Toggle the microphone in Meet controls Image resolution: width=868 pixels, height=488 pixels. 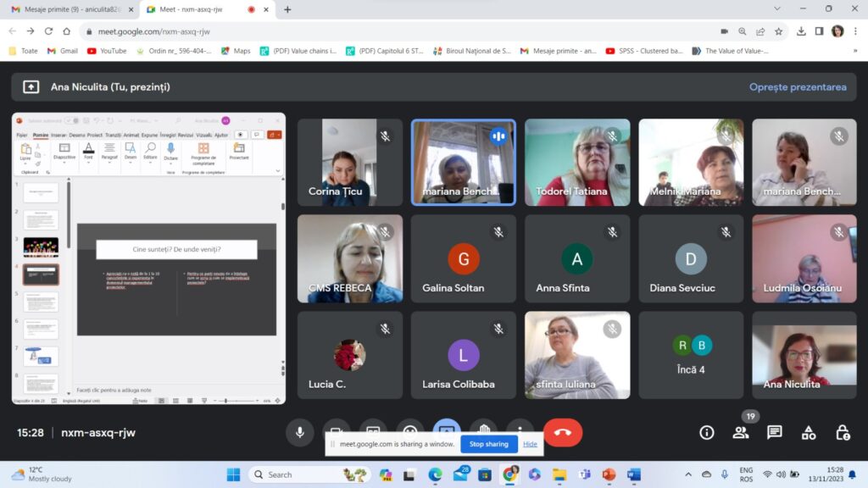(299, 432)
